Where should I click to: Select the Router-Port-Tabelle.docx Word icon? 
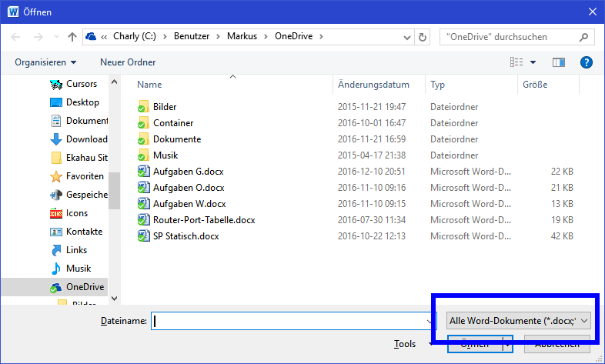[143, 220]
